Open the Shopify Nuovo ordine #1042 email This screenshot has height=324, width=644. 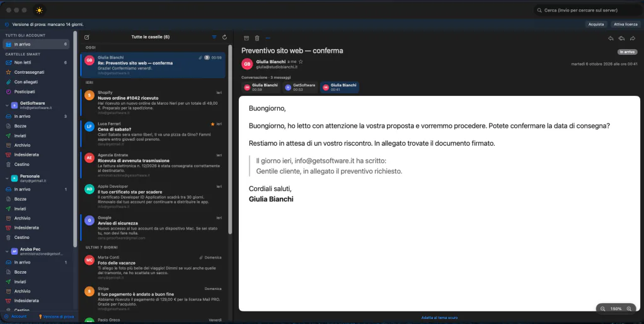point(153,101)
